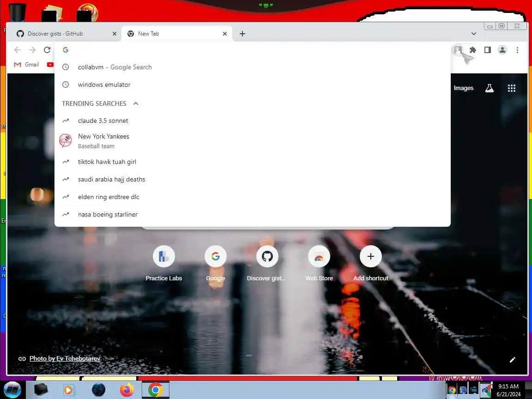Reload the page with the refresh icon
The height and width of the screenshot is (399, 532).
pos(47,50)
